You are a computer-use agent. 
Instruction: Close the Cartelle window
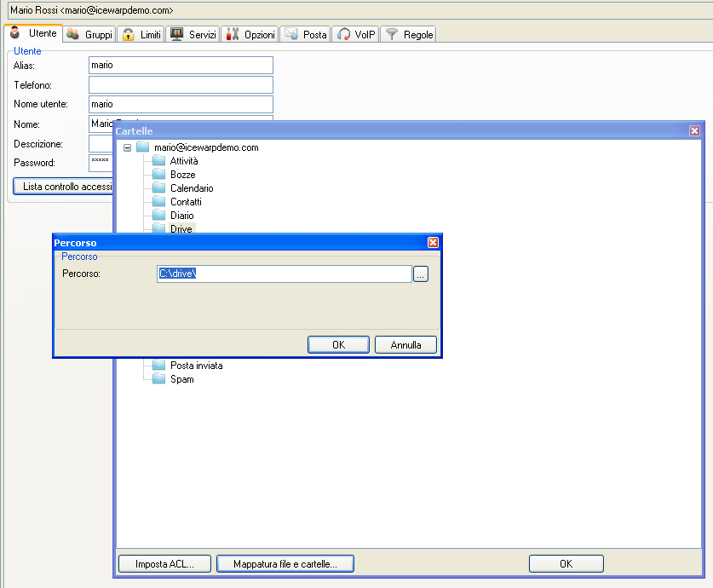point(694,131)
